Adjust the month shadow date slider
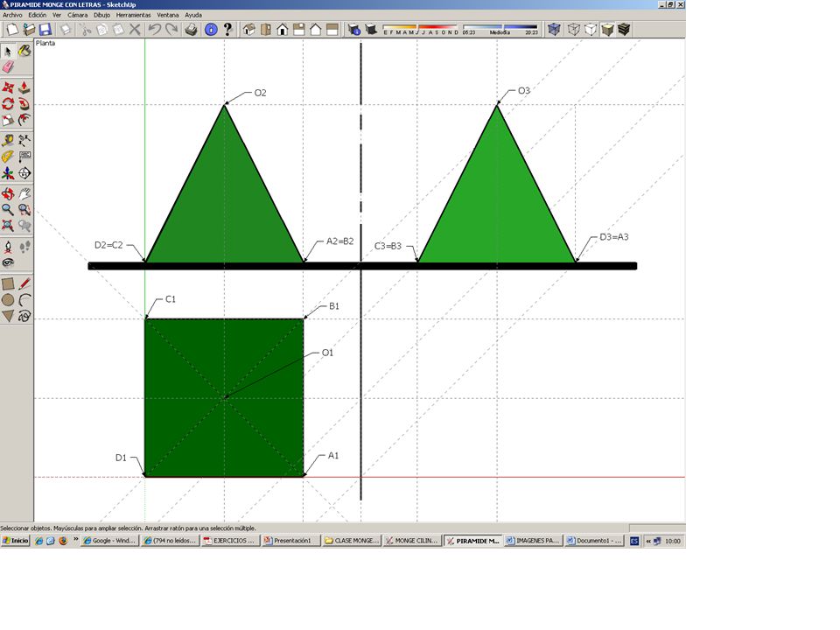The height and width of the screenshot is (630, 840). (x=421, y=27)
